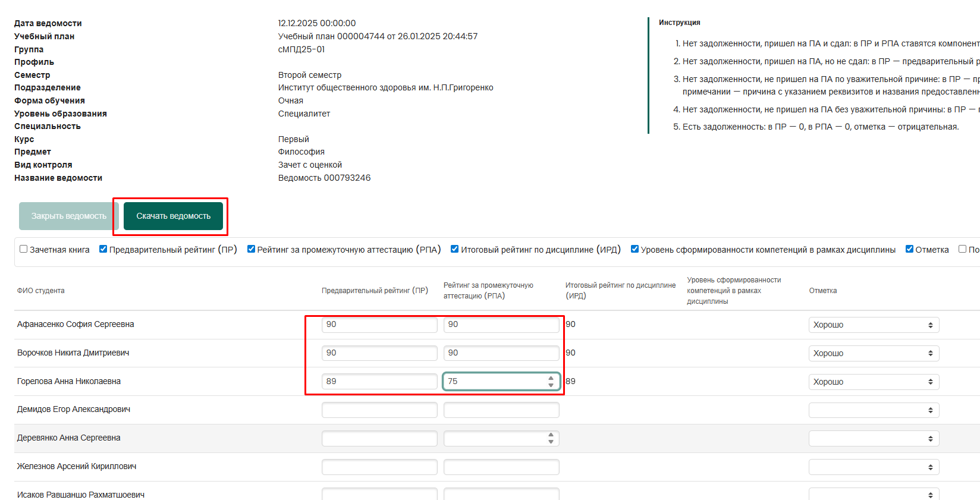Select ПР input for Горелова Анна

pyautogui.click(x=379, y=382)
